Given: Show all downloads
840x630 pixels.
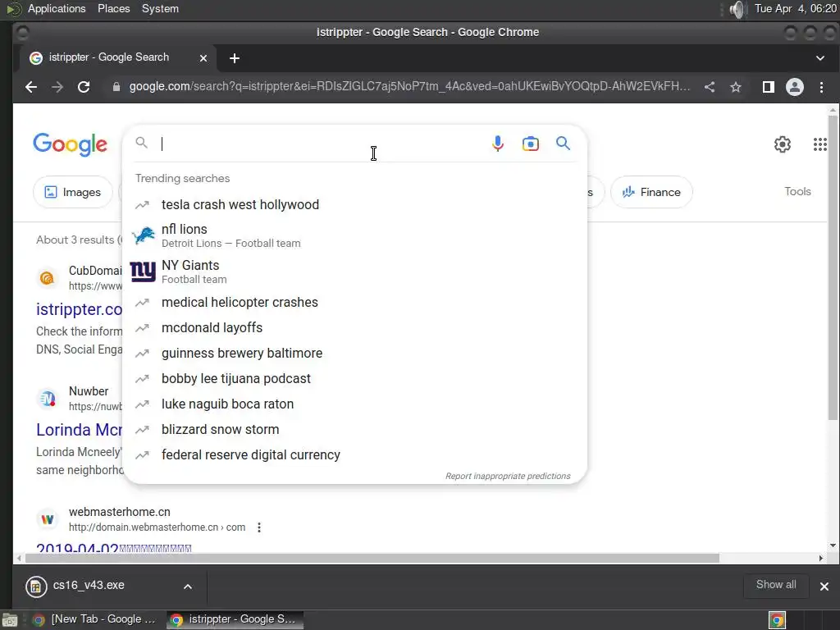Looking at the screenshot, I should (776, 584).
